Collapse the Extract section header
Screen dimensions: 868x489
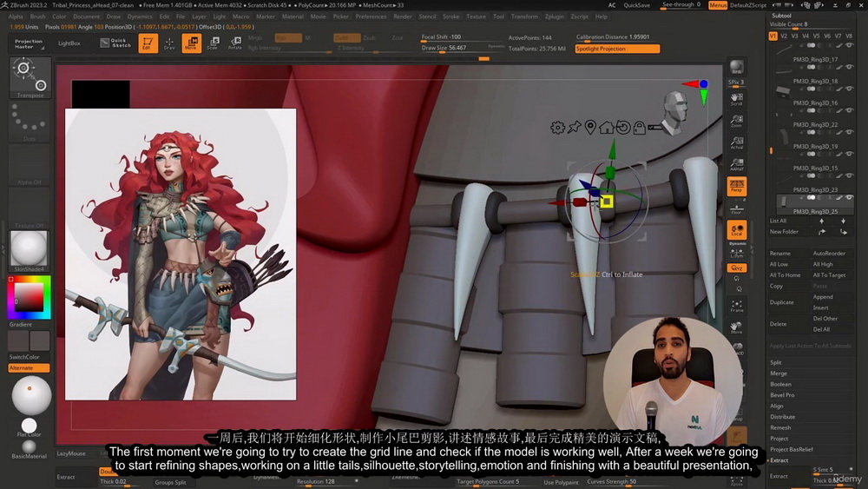(779, 460)
